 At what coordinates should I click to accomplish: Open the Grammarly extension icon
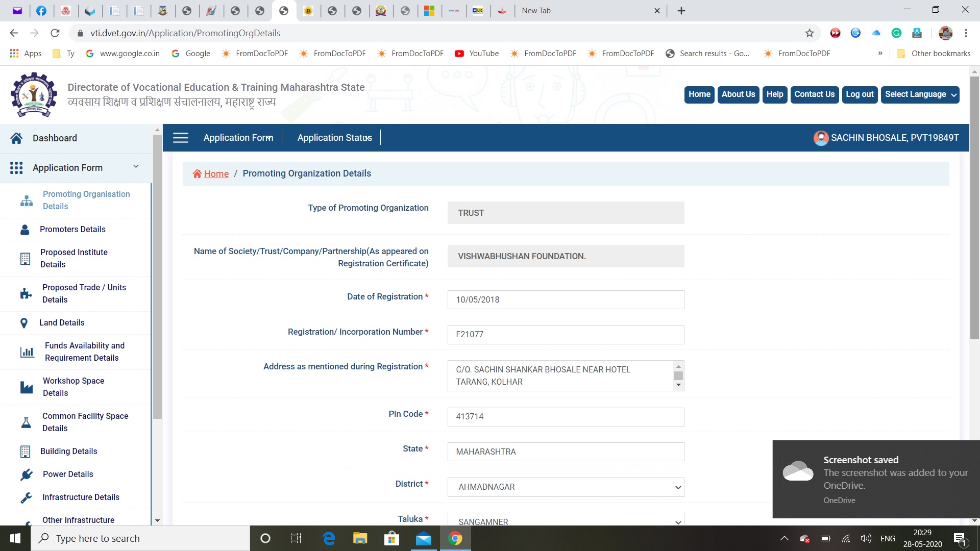(896, 33)
